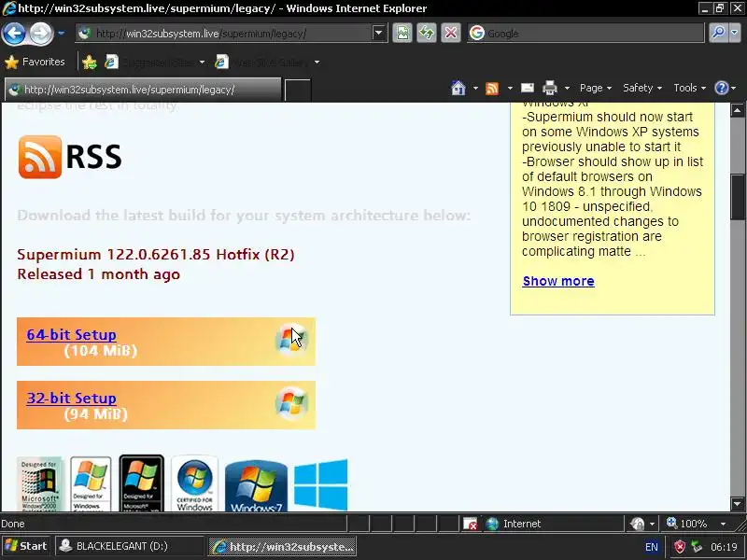Open recent pages dropdown beside Forward button
The height and width of the screenshot is (560, 747).
62,34
